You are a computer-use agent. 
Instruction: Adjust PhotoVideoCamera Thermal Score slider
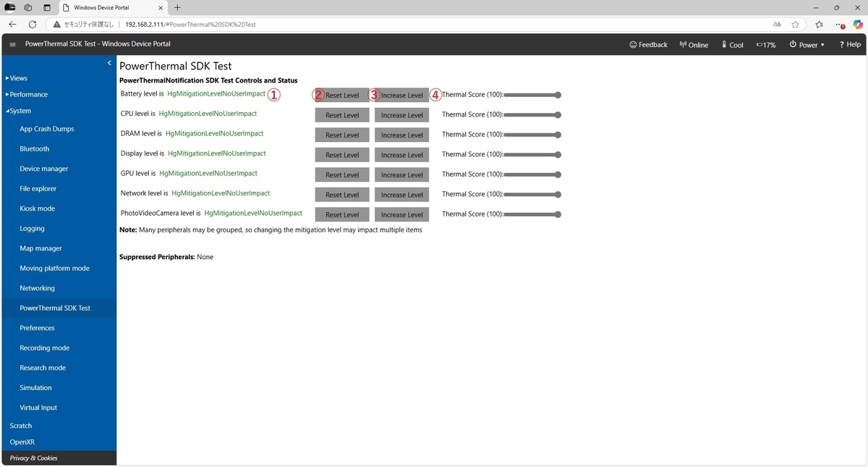533,214
